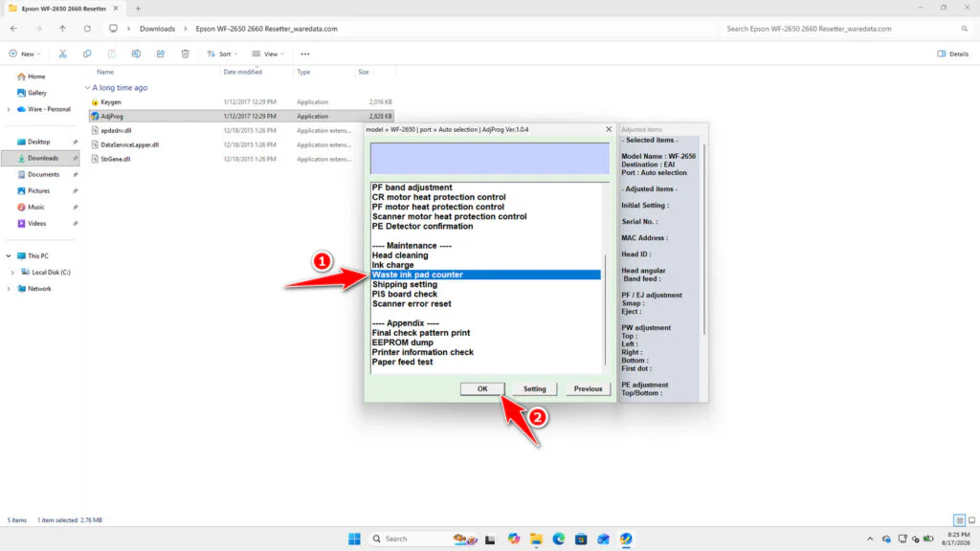The image size is (980, 551).
Task: Click OK in the AdjProg dialog
Action: point(482,388)
